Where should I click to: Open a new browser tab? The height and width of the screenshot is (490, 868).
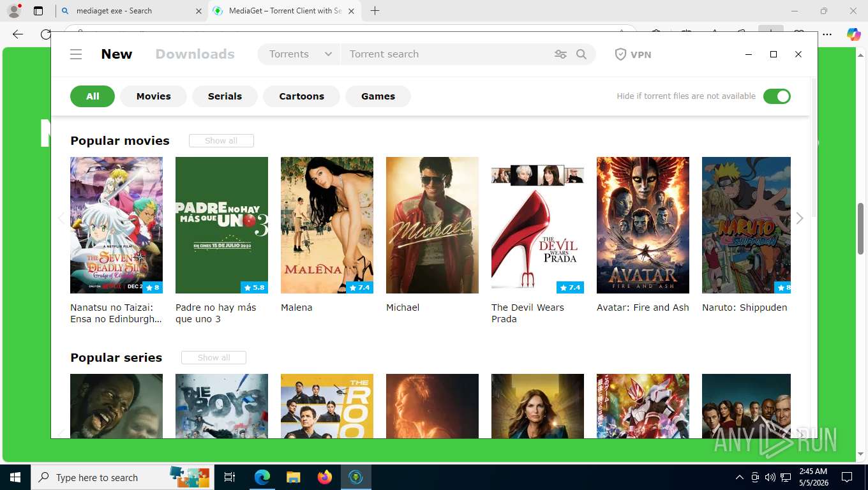click(x=375, y=11)
